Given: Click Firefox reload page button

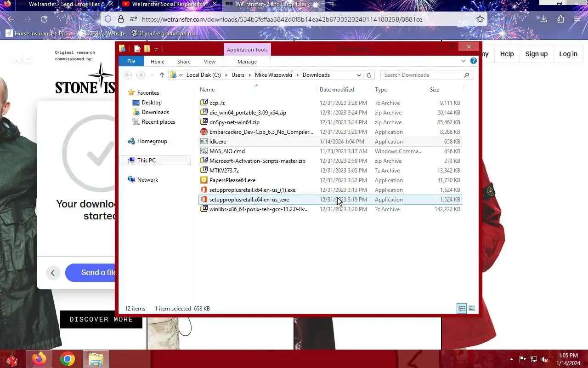Looking at the screenshot, I should (44, 19).
